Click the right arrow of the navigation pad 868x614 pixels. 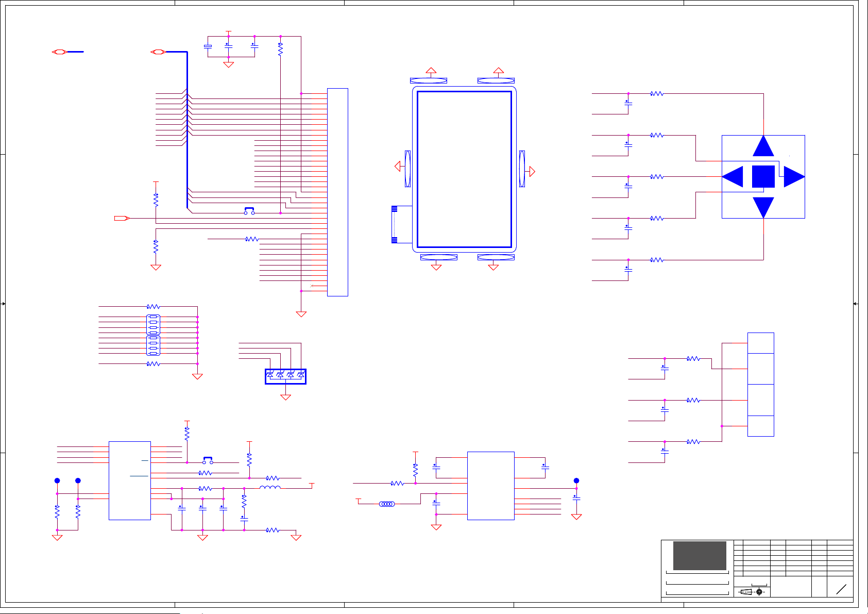point(794,177)
